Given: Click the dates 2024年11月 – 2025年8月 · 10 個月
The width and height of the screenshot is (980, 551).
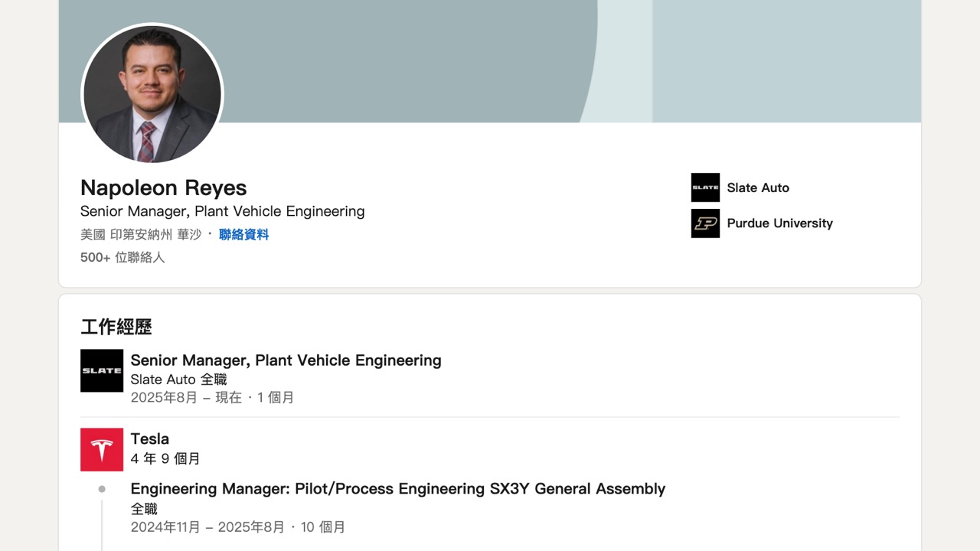Looking at the screenshot, I should click(238, 527).
